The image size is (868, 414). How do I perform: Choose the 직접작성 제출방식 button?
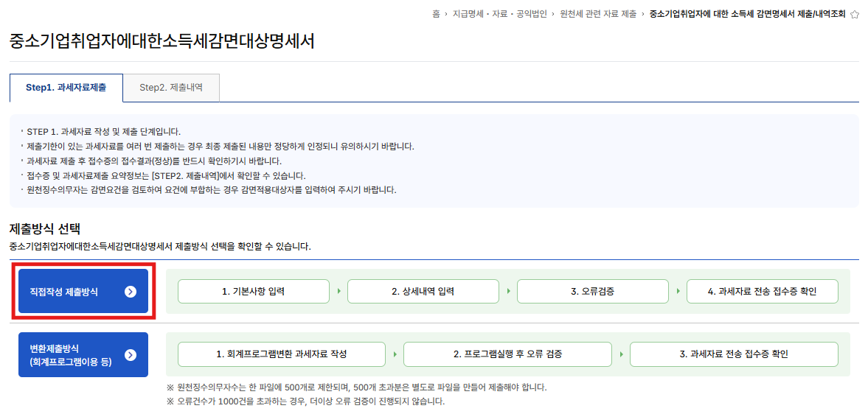point(83,291)
